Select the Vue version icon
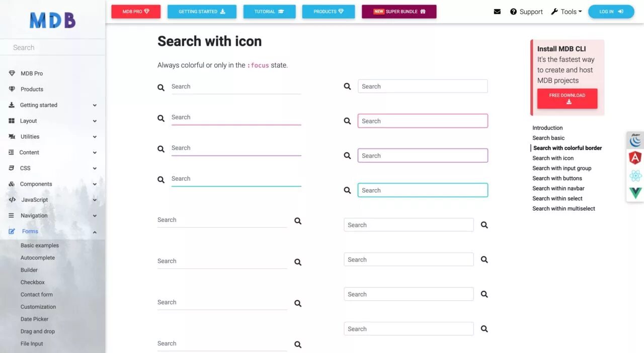 pyautogui.click(x=635, y=193)
